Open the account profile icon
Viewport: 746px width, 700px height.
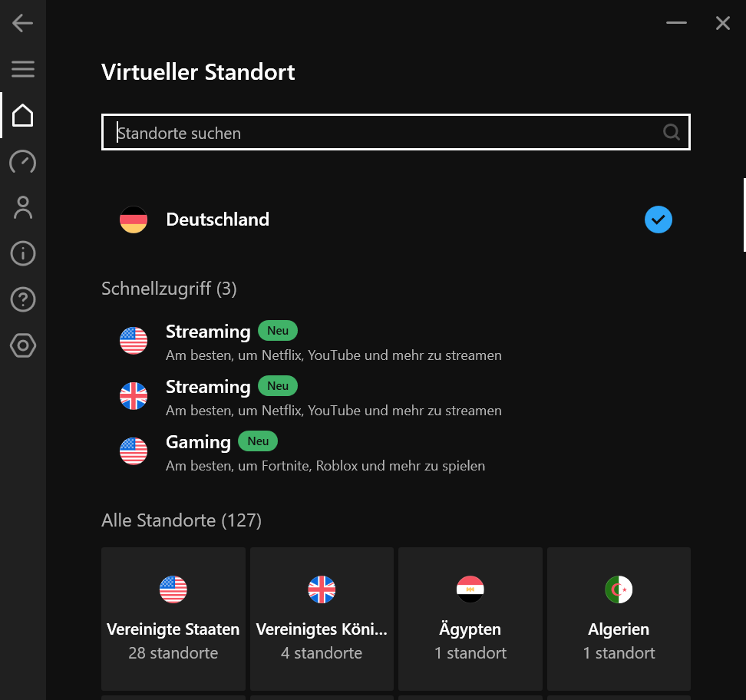point(23,207)
